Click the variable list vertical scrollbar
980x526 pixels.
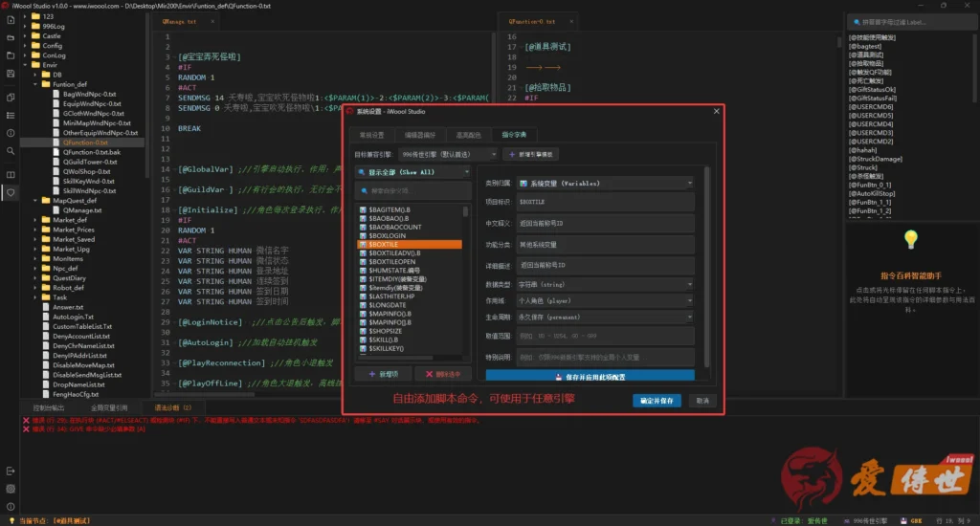(x=465, y=211)
